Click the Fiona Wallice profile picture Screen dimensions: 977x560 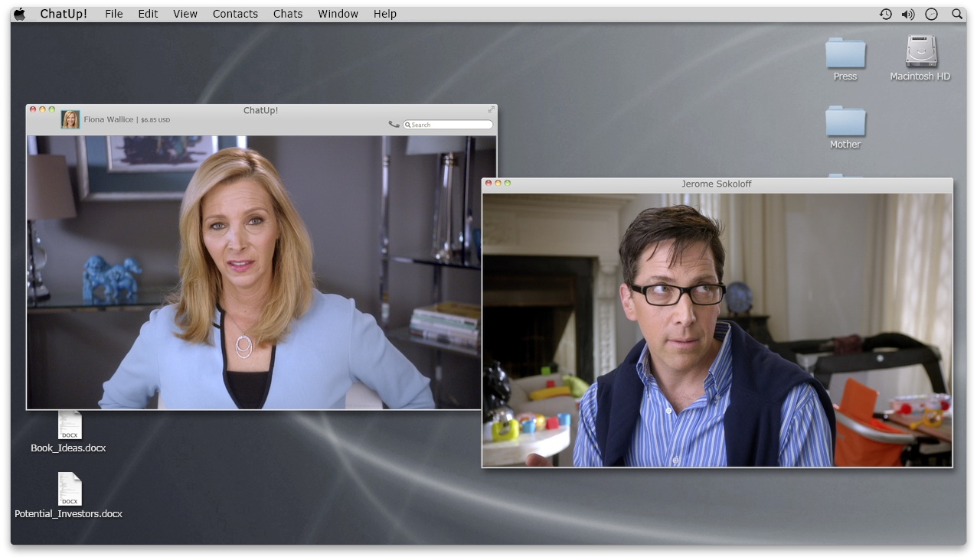[70, 119]
